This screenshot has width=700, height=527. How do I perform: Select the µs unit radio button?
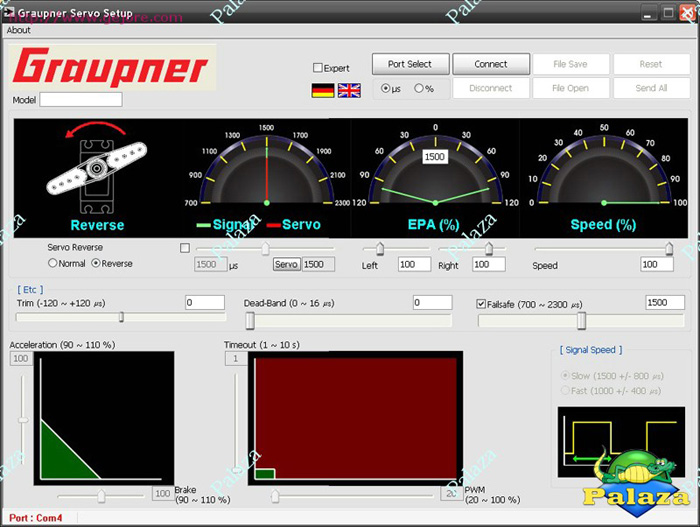click(x=385, y=88)
